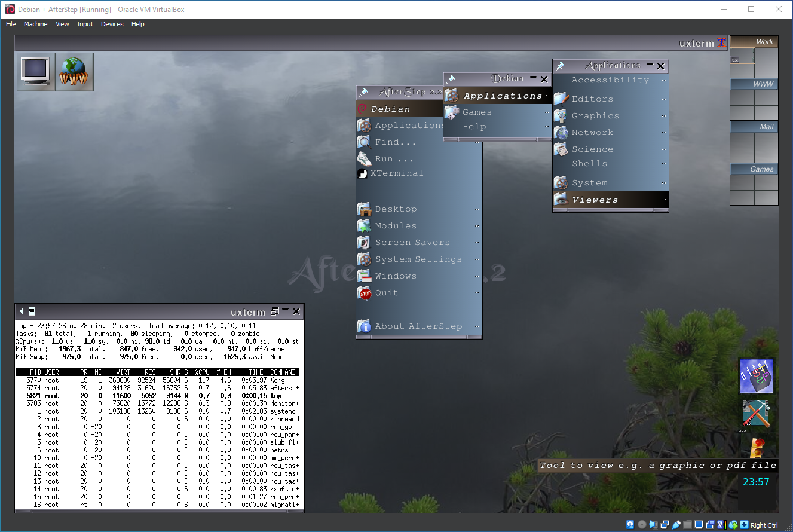
Task: Click the Network globe icon
Action: pos(561,133)
